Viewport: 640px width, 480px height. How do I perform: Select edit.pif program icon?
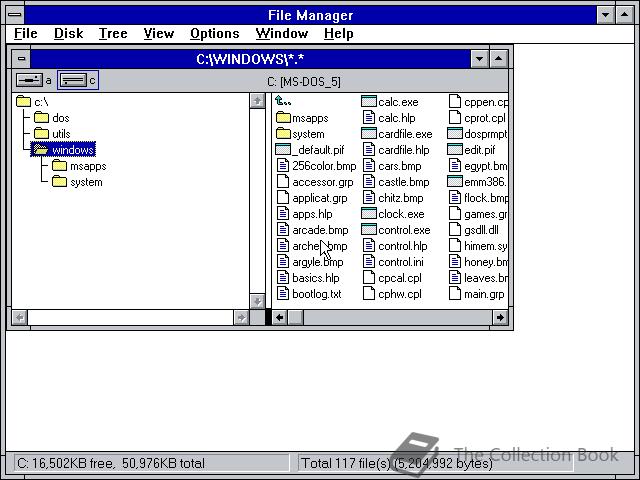tap(454, 150)
